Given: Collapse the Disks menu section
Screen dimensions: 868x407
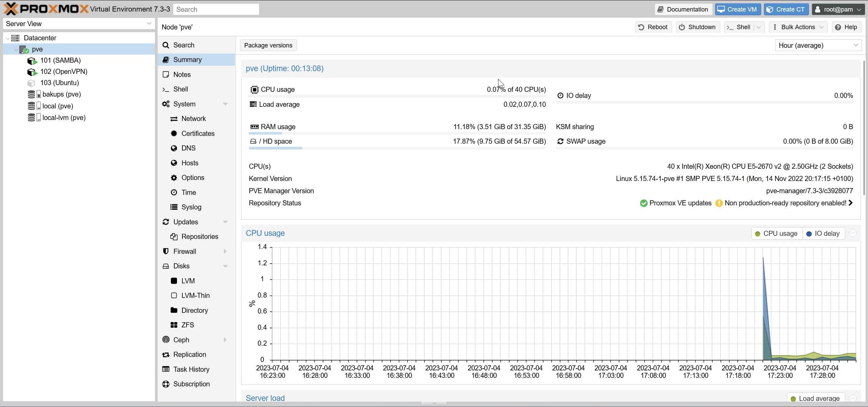Looking at the screenshot, I should click(225, 266).
